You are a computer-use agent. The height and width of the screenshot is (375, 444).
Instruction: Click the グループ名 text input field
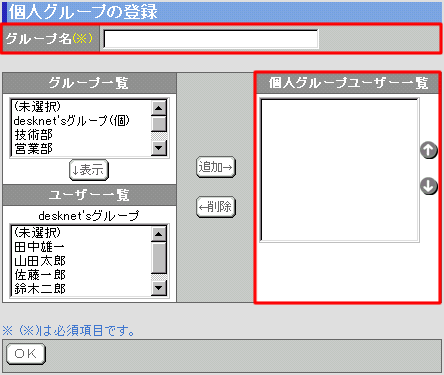click(211, 39)
